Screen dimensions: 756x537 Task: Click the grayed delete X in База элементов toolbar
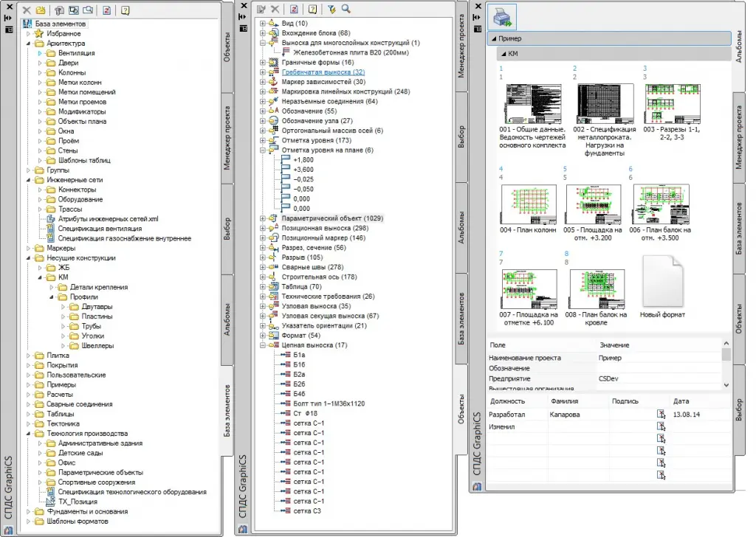27,10
